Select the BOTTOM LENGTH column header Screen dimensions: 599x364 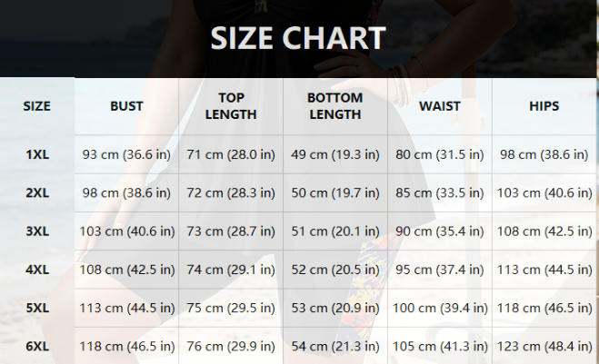click(335, 106)
